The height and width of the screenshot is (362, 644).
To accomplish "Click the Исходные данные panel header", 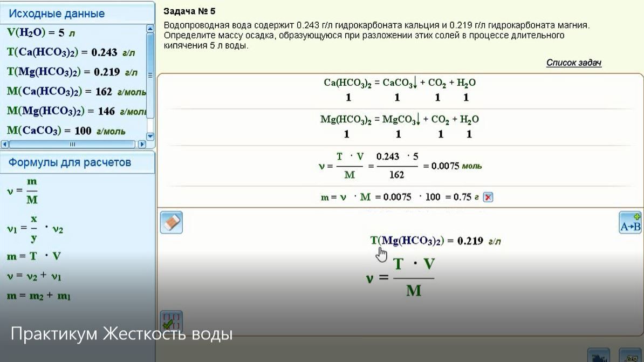I will [57, 13].
